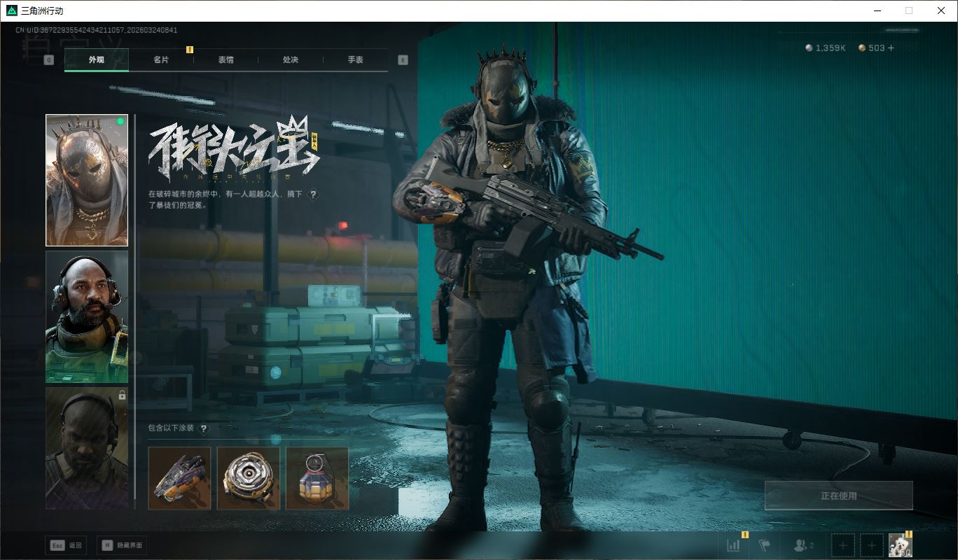
Task: Open the puppy player avatar
Action: pos(900,545)
